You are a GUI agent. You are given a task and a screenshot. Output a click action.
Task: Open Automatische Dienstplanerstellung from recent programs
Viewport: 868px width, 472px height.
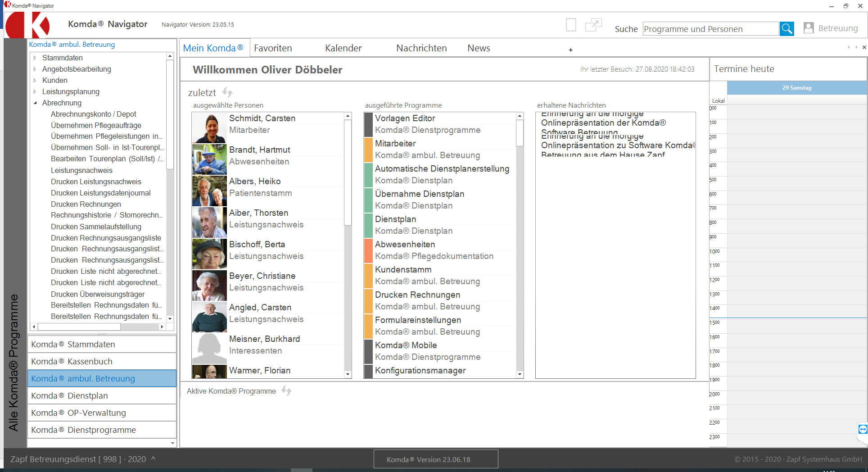pyautogui.click(x=440, y=174)
